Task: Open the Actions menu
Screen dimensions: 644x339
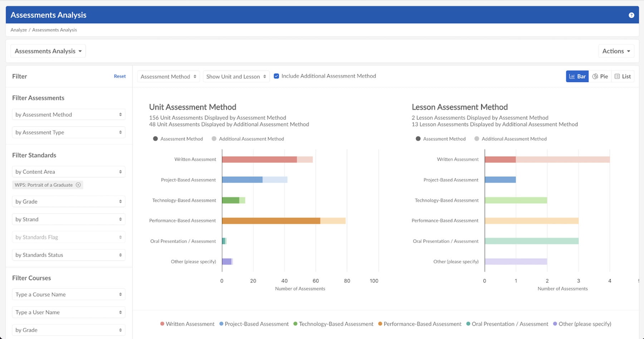Action: pyautogui.click(x=616, y=51)
